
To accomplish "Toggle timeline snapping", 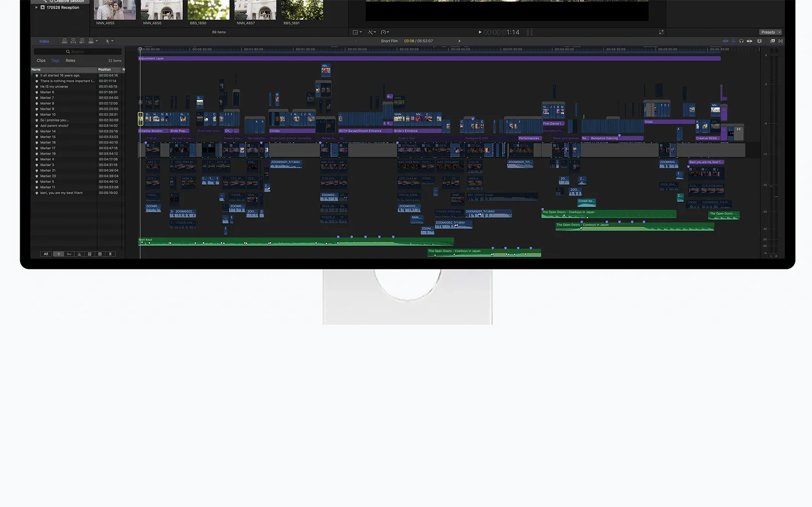I will (750, 41).
